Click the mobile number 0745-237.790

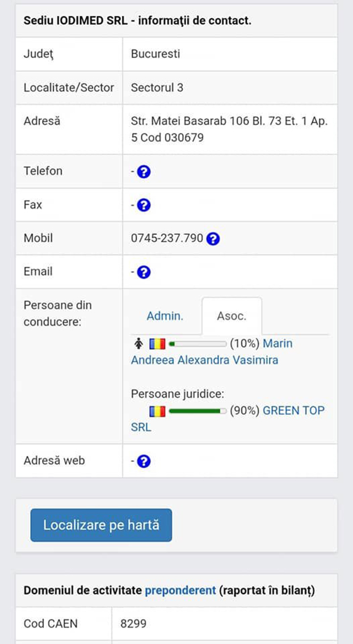point(165,239)
